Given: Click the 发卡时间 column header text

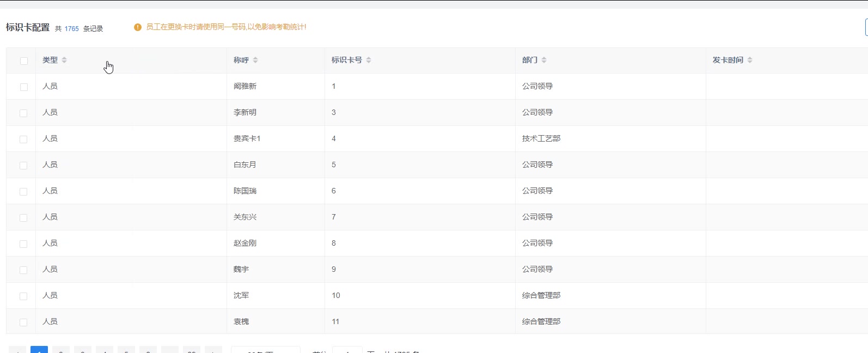Looking at the screenshot, I should [x=728, y=60].
